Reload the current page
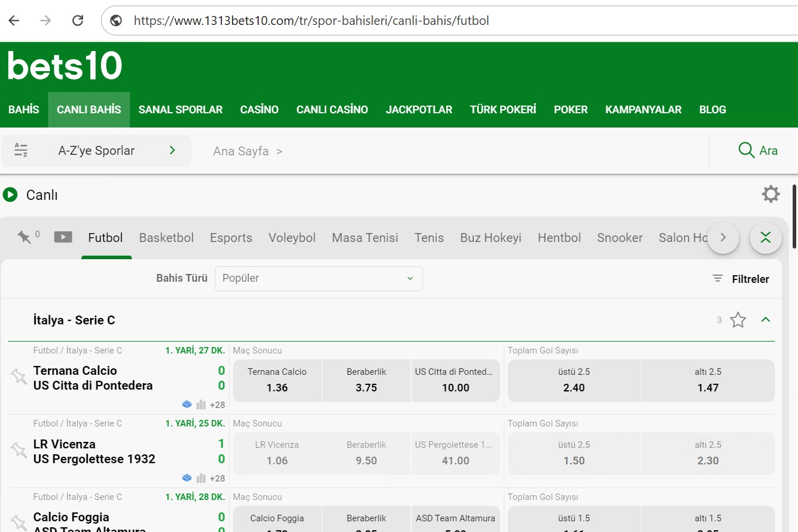The width and height of the screenshot is (798, 532). 78,21
